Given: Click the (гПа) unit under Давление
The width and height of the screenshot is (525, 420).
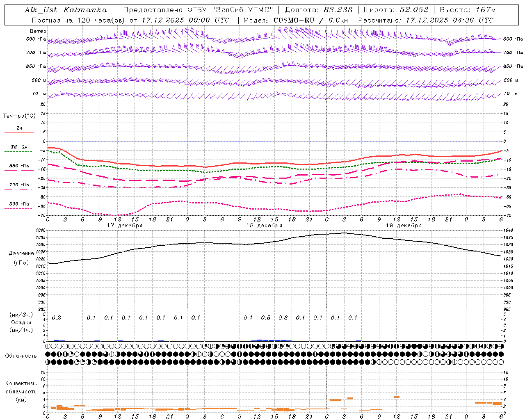Looking at the screenshot, I should (x=21, y=262).
